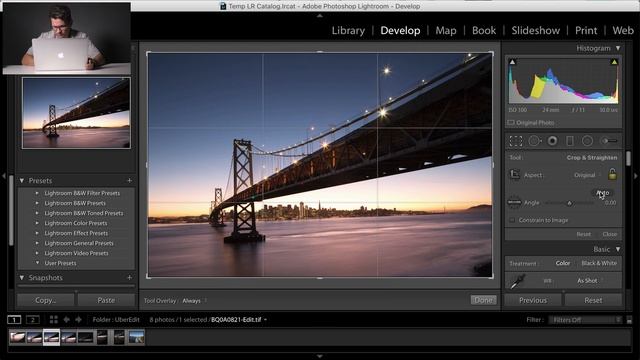Open the Aspect Original dropdown

click(x=587, y=175)
